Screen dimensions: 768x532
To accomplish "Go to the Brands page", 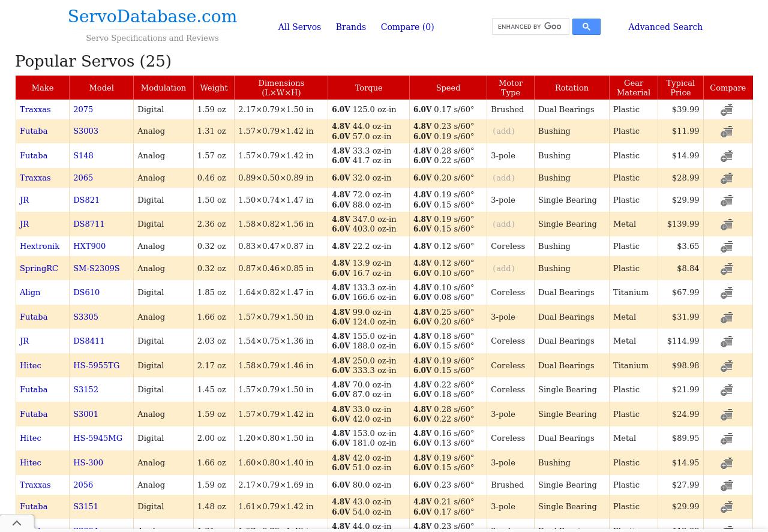I will (350, 27).
